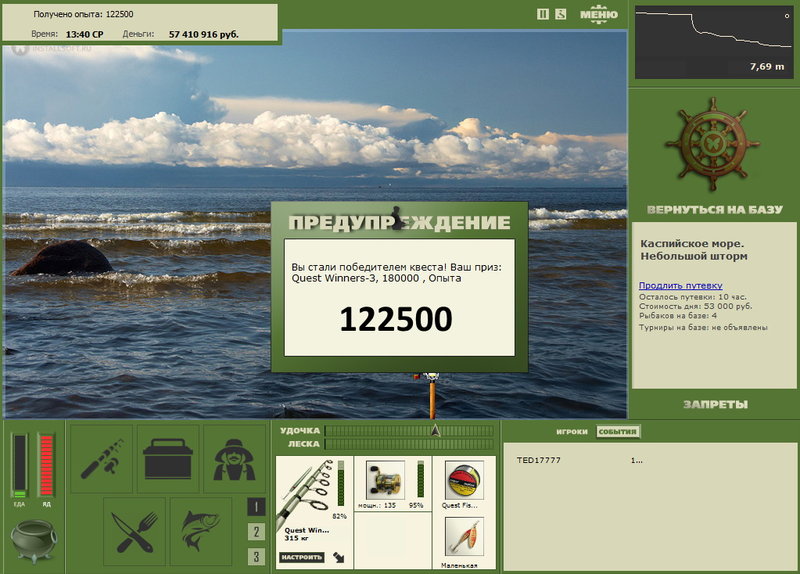800x574 pixels.
Task: Click the ЕДА food level bar
Action: (19, 465)
